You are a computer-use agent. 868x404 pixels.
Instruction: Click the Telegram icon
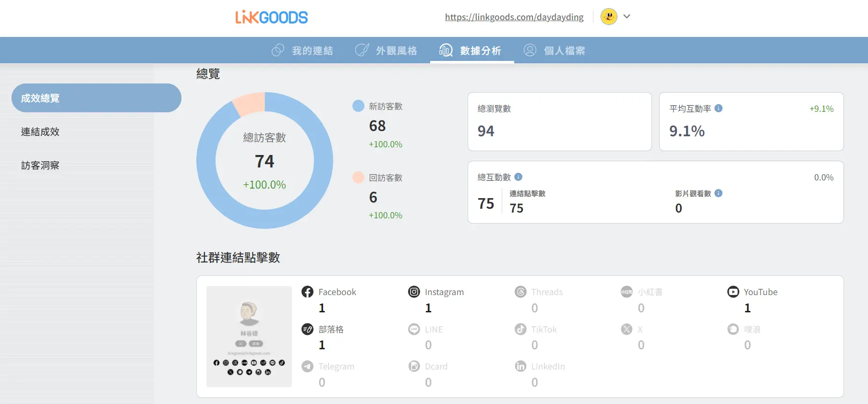point(307,366)
